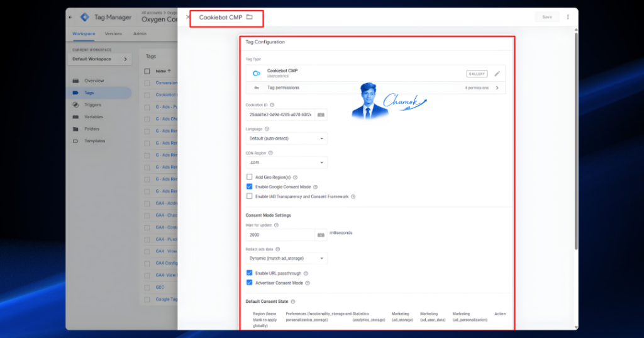Image resolution: width=644 pixels, height=338 pixels.
Task: Open Triggers in the sidebar
Action: tap(93, 105)
